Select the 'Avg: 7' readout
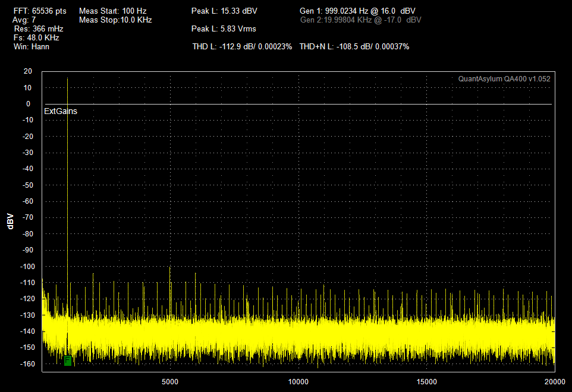 [x=24, y=20]
